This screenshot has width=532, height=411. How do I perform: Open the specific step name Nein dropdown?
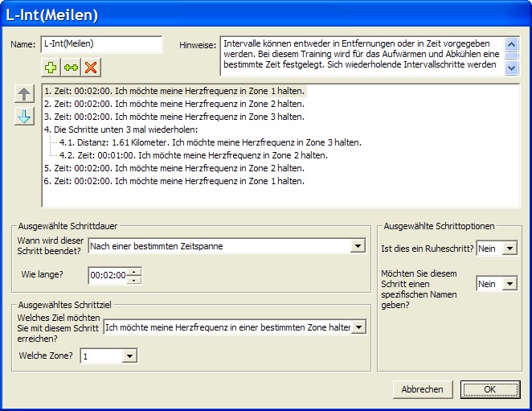click(x=509, y=284)
